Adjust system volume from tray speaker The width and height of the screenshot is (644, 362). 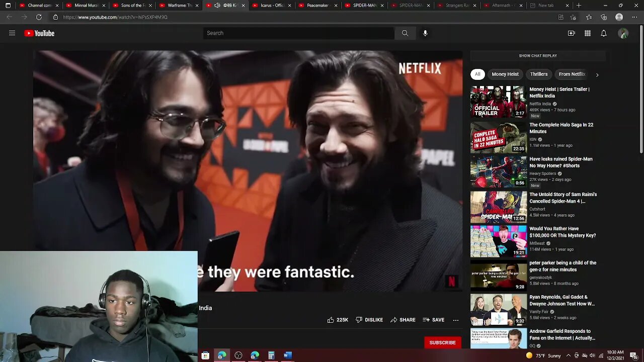click(592, 355)
